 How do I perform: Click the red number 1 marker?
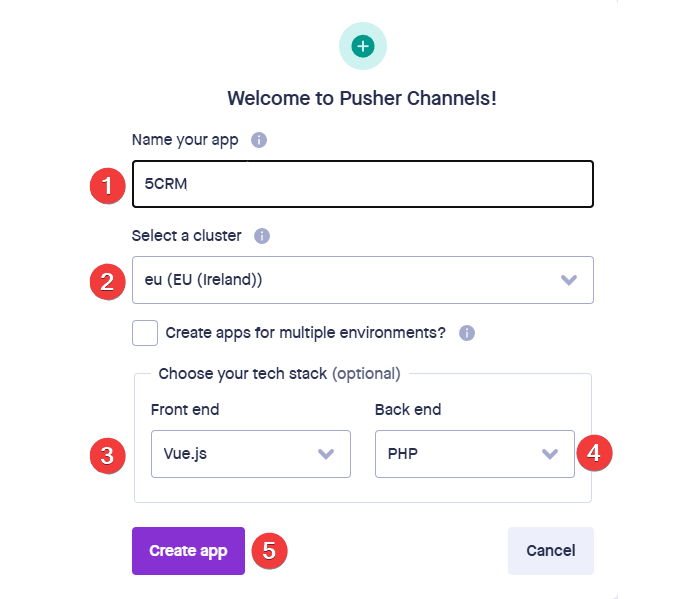[108, 186]
